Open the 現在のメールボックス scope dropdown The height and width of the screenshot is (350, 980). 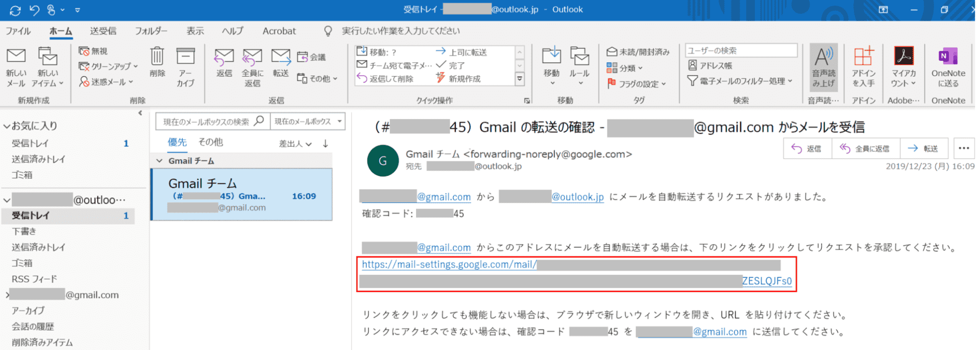point(308,122)
